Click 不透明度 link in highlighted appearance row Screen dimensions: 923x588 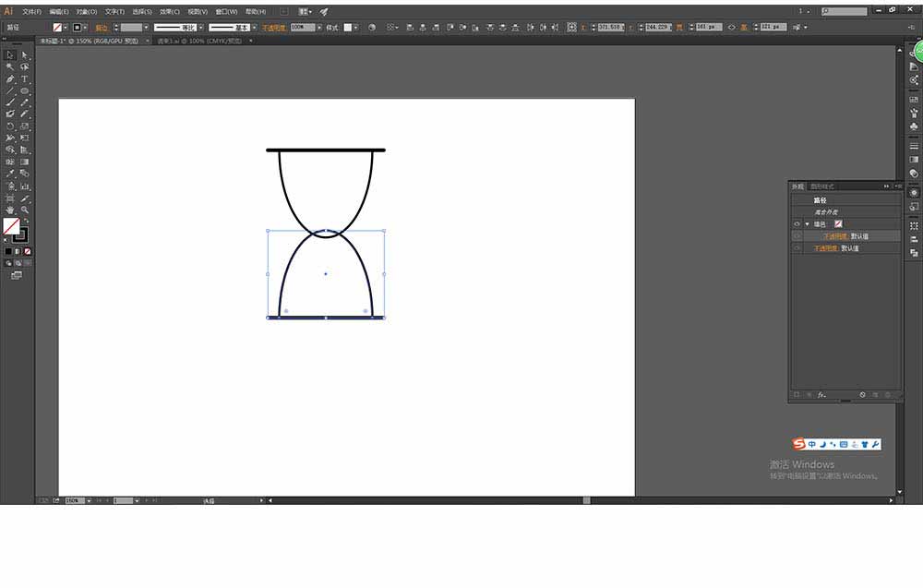point(834,236)
